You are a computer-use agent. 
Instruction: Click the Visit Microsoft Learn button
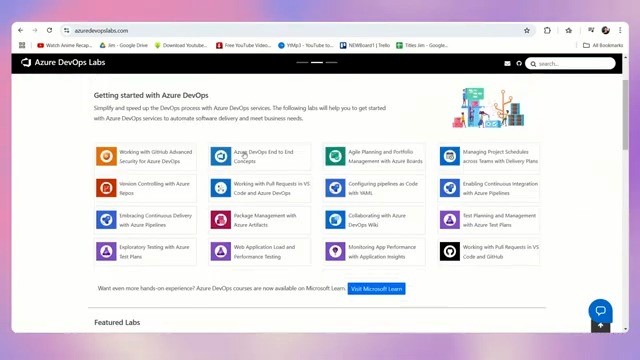[x=376, y=289]
